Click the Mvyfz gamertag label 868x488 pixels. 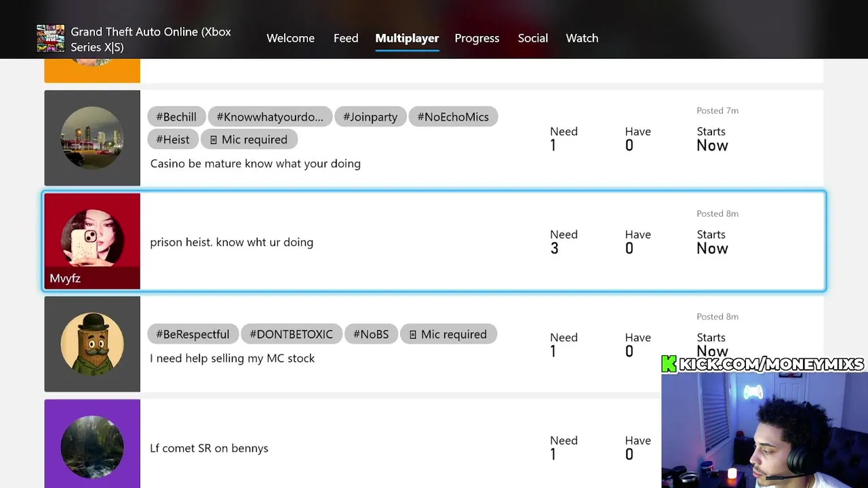point(65,279)
